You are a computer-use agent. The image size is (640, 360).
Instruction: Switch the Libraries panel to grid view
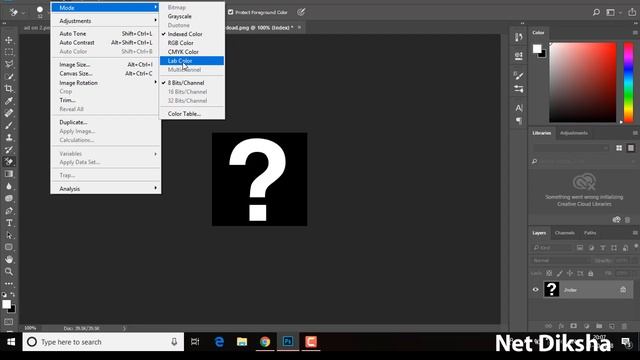(x=619, y=148)
